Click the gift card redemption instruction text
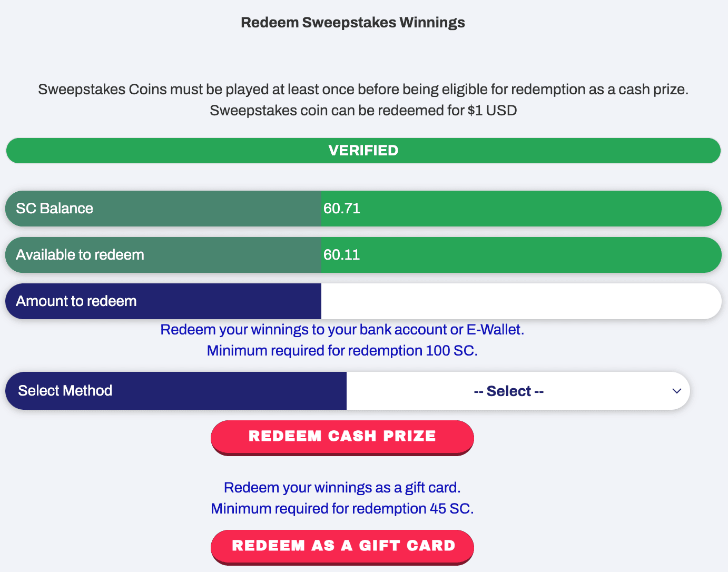Screen dimensions: 728x572 tap(342, 487)
